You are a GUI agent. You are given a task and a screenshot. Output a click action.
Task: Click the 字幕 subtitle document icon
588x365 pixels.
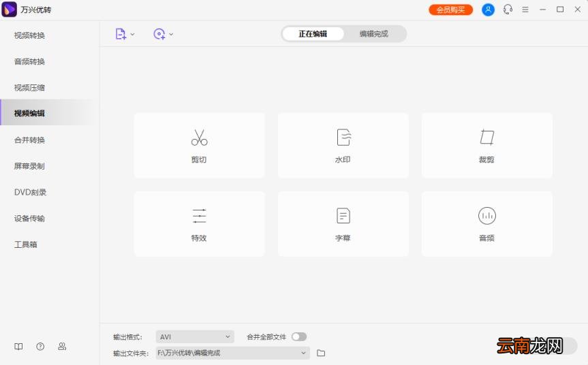coord(343,215)
